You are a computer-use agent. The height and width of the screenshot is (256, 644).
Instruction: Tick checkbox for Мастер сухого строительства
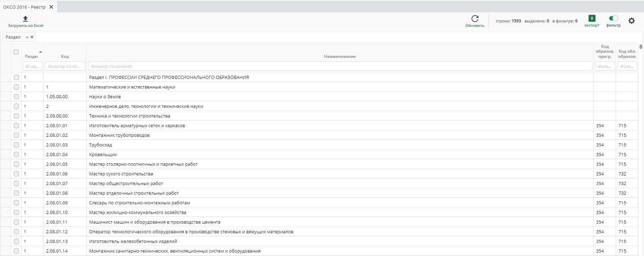(x=16, y=174)
